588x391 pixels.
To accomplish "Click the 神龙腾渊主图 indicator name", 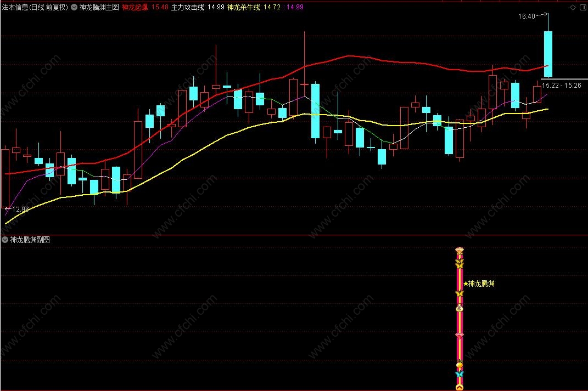I will 99,7.
